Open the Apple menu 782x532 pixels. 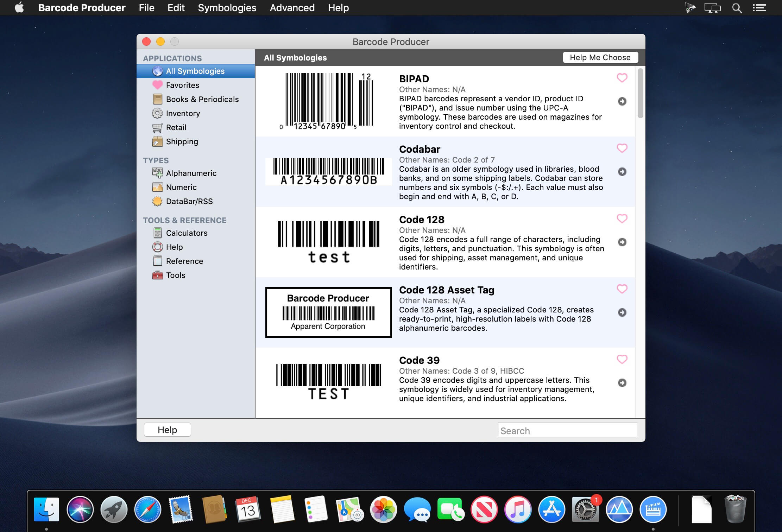[19, 7]
